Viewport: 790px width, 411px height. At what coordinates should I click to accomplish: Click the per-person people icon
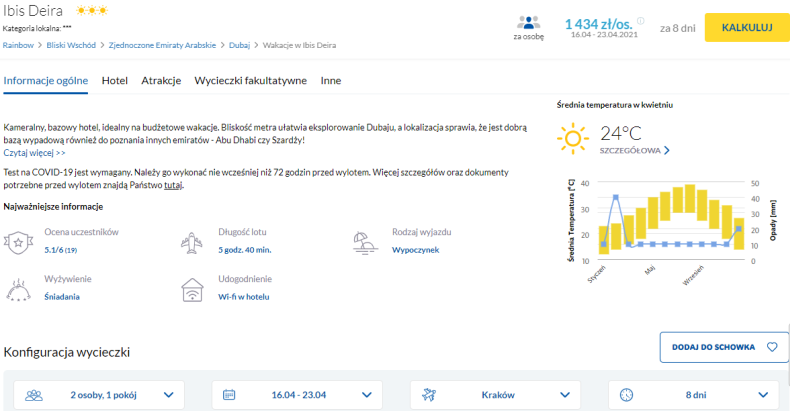point(528,23)
